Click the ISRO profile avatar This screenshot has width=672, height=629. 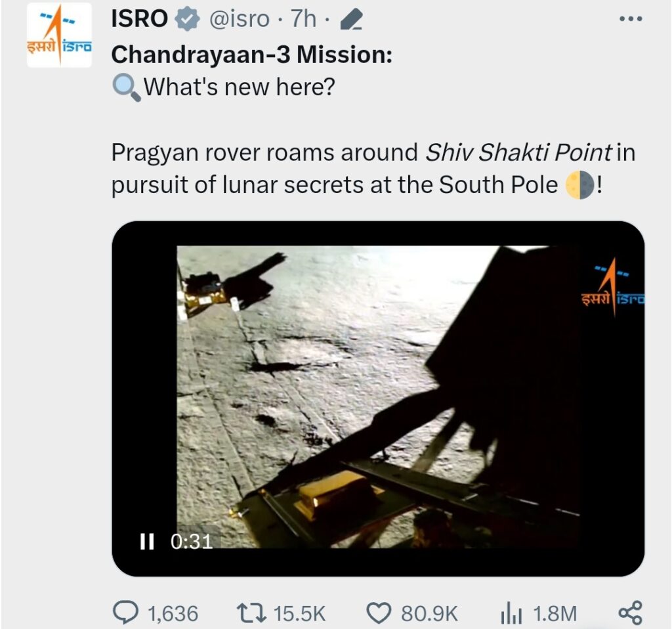(x=59, y=35)
